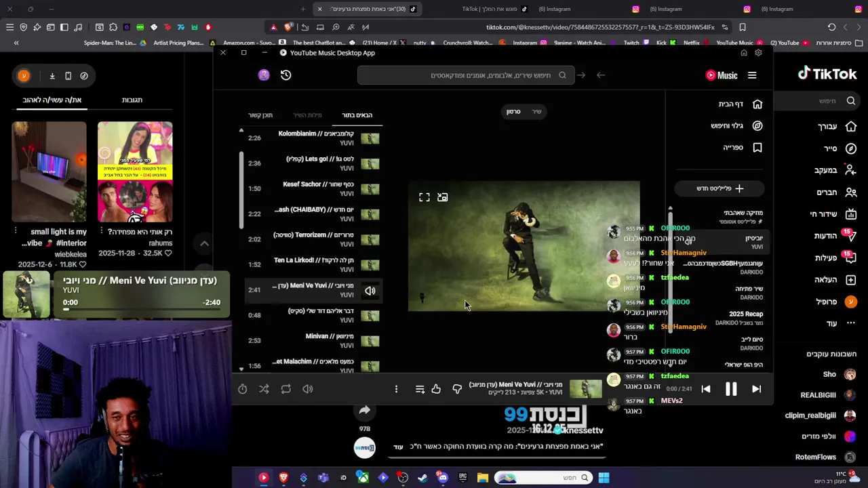Open the sleep timer icon in player bar
The width and height of the screenshot is (868, 488).
coord(242,389)
